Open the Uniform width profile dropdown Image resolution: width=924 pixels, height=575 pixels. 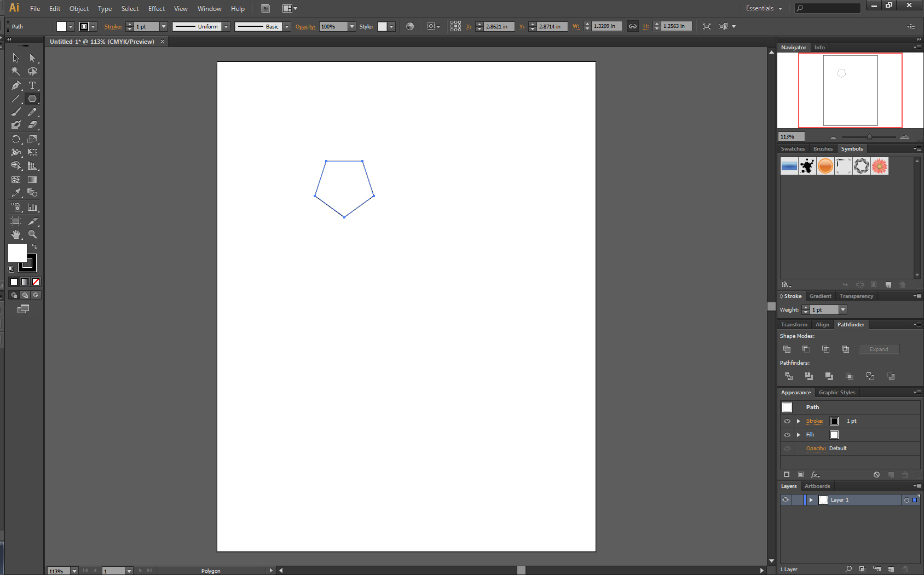click(x=226, y=26)
